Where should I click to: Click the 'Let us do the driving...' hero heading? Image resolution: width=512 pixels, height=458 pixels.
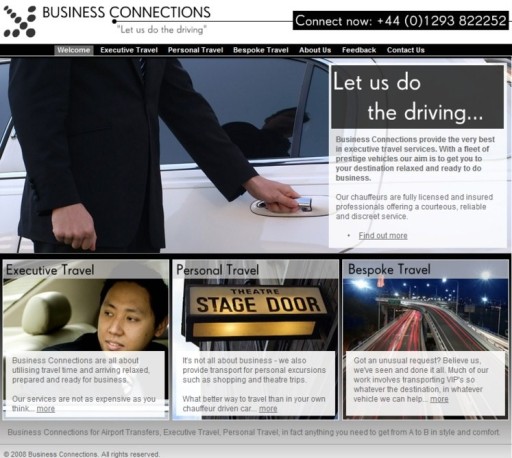pos(417,97)
